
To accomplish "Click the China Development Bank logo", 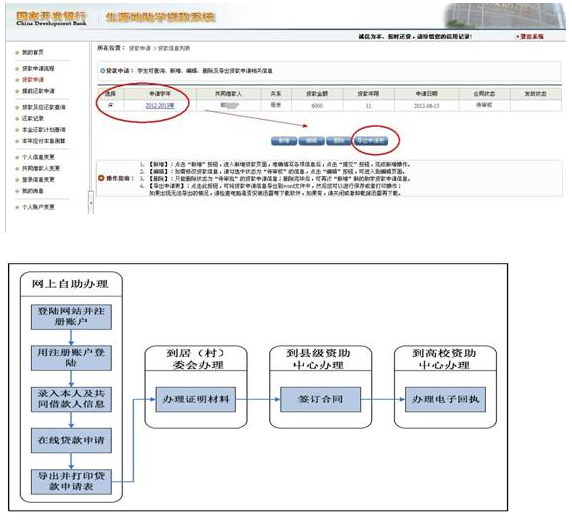I will click(x=51, y=18).
